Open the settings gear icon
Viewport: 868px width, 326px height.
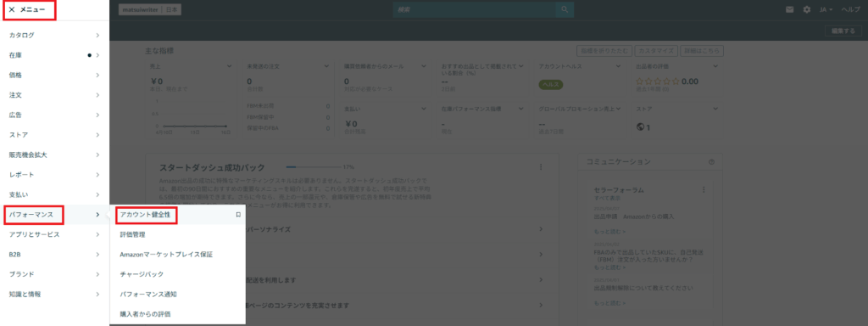pyautogui.click(x=807, y=10)
